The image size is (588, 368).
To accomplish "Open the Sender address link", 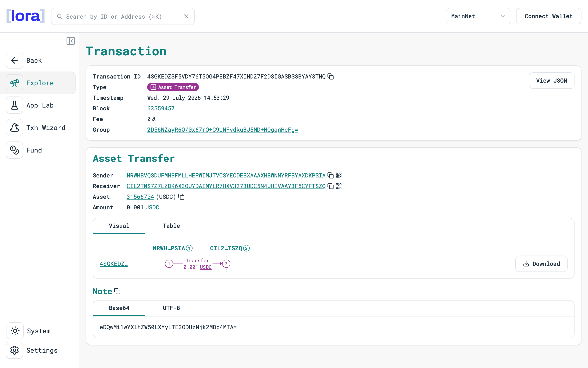I will pos(226,175).
